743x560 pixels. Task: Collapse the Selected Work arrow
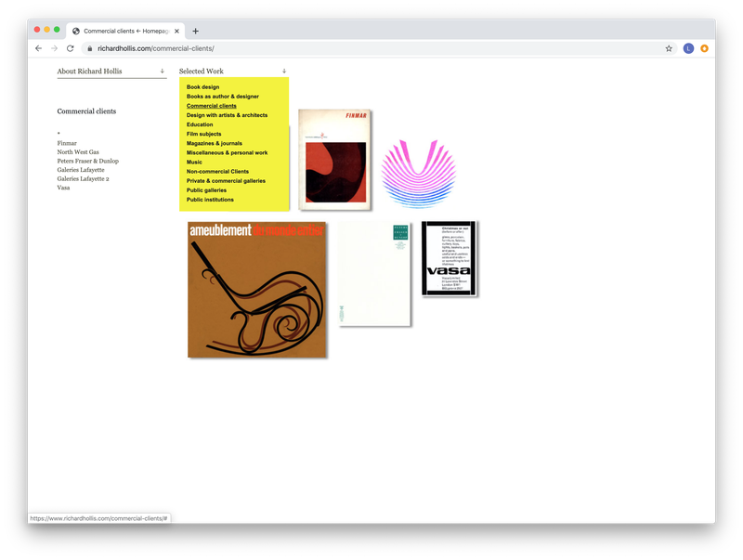click(x=284, y=72)
